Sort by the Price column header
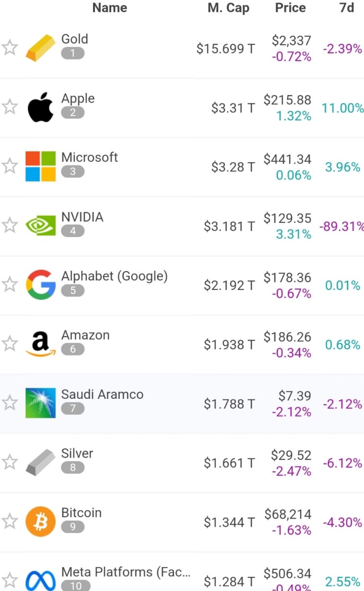The width and height of the screenshot is (364, 591). (x=290, y=8)
